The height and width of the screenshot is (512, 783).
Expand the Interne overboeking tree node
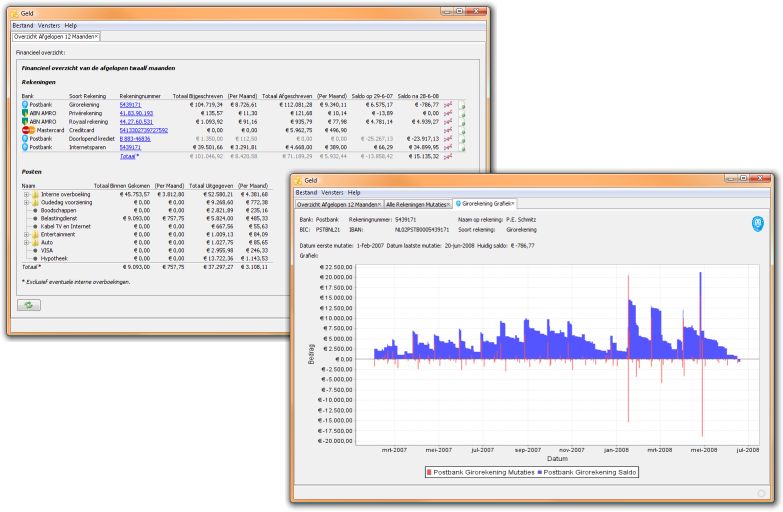point(26,194)
